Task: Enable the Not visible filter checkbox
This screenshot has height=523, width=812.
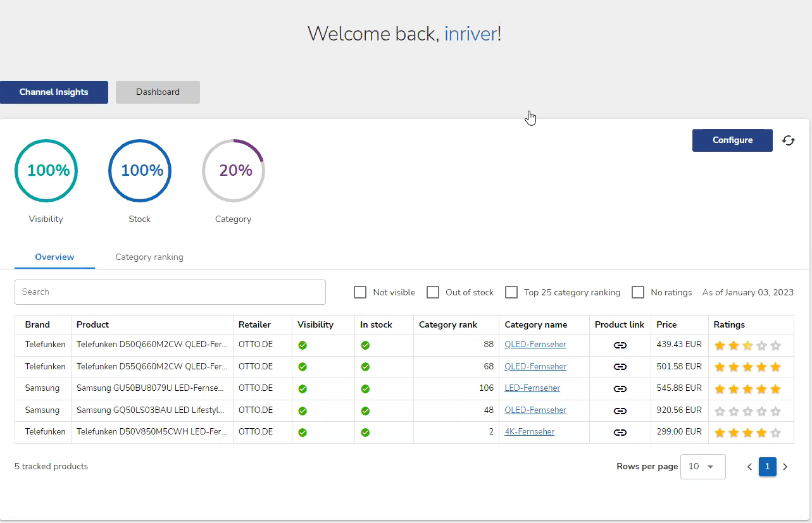Action: 360,292
